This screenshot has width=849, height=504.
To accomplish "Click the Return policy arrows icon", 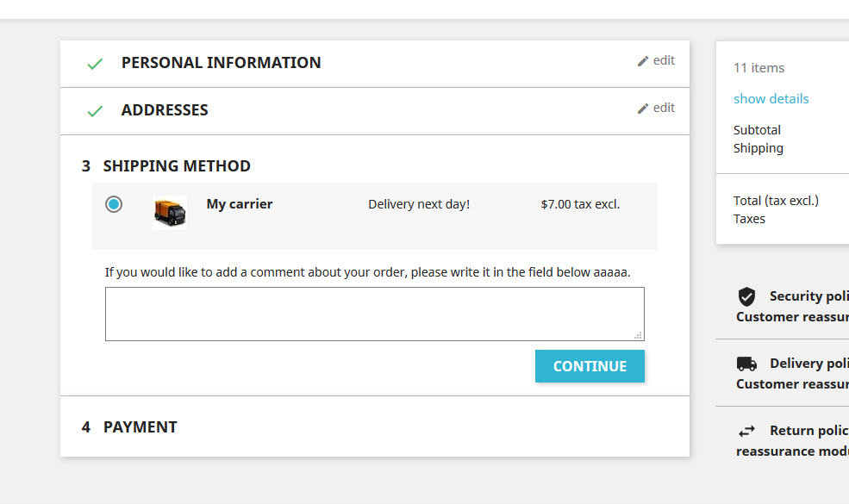I will pos(746,431).
